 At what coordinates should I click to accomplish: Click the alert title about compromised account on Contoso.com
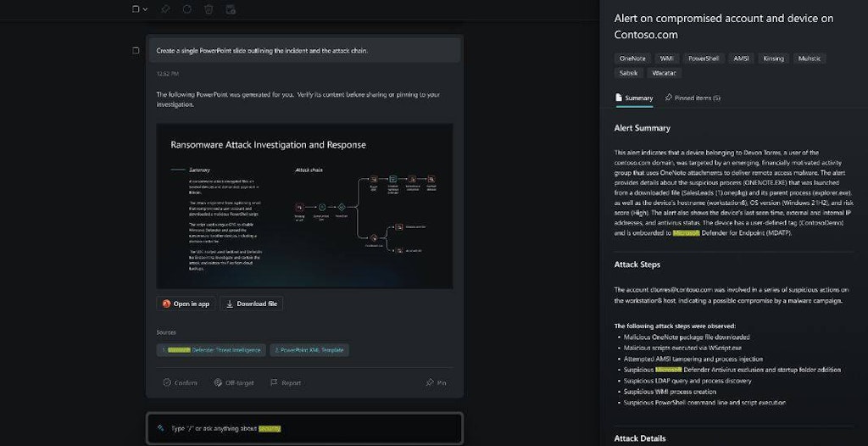coord(724,26)
